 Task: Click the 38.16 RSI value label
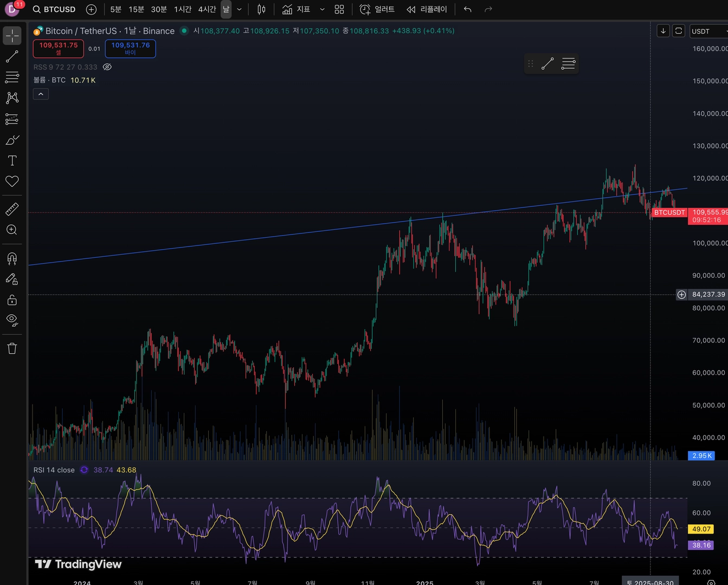click(x=701, y=545)
